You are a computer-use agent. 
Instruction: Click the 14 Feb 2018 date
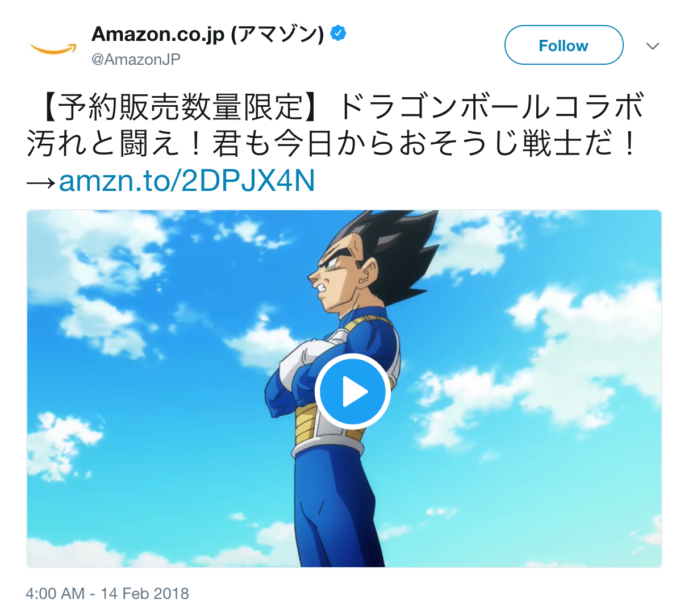point(145,593)
